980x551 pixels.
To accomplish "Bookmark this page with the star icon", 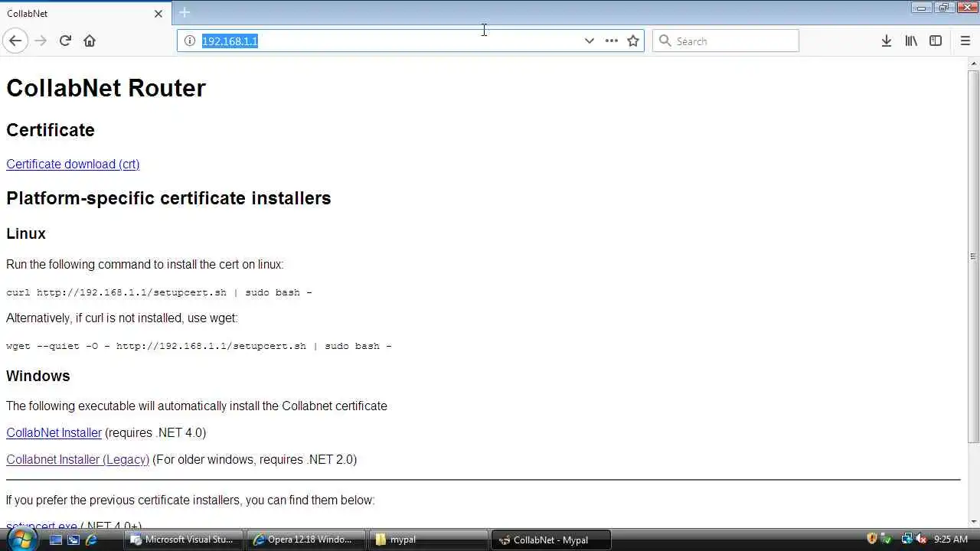I will 633,41.
